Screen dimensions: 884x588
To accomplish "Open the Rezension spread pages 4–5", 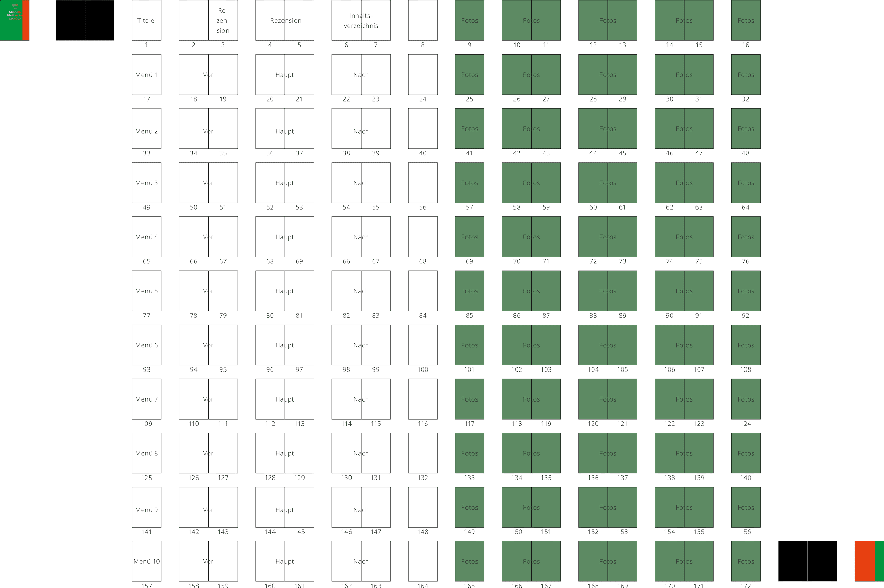I will tap(285, 20).
